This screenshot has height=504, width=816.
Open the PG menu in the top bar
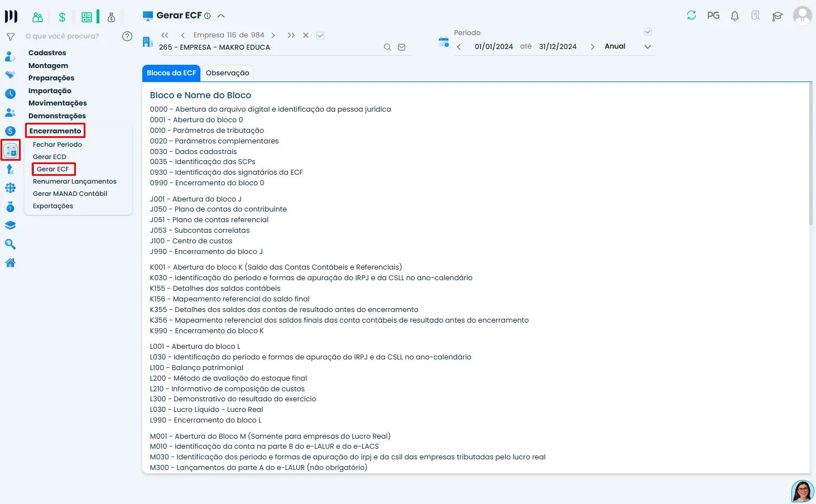[713, 16]
